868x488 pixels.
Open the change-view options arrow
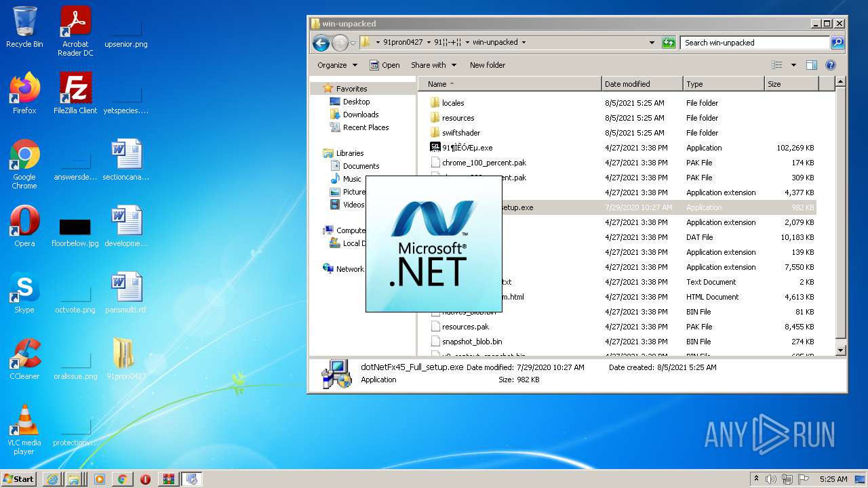[x=793, y=65]
